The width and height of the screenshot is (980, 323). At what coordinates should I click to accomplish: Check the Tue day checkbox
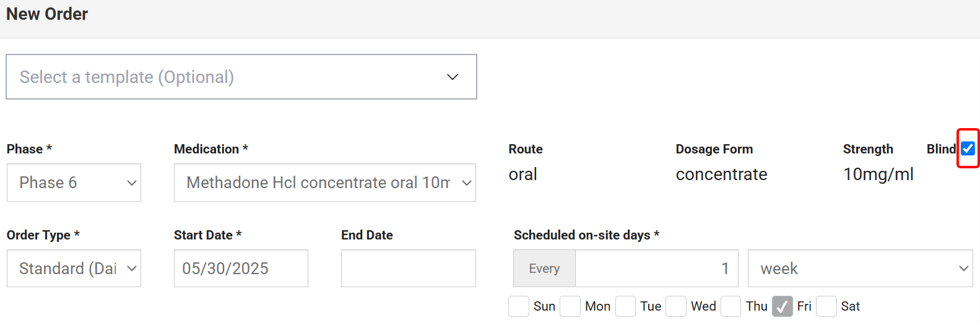(x=625, y=306)
